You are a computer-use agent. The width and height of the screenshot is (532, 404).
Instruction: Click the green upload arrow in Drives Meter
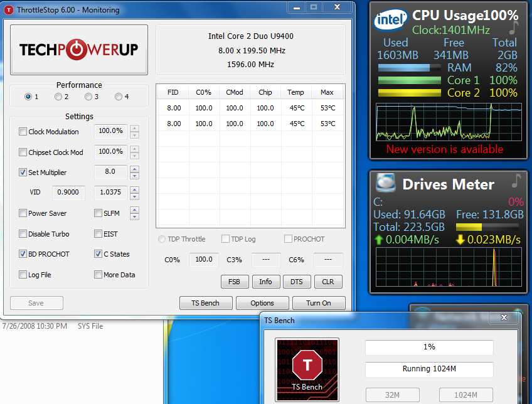click(379, 240)
